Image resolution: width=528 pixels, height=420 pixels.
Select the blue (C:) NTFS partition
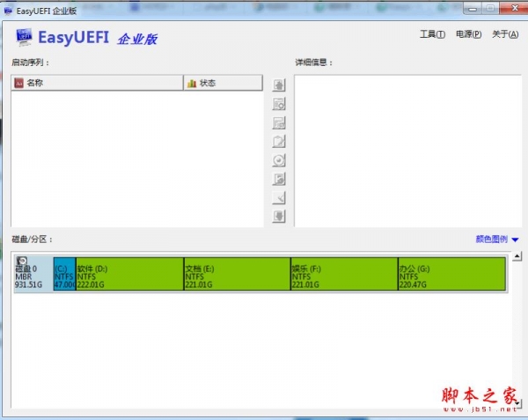[x=64, y=274]
